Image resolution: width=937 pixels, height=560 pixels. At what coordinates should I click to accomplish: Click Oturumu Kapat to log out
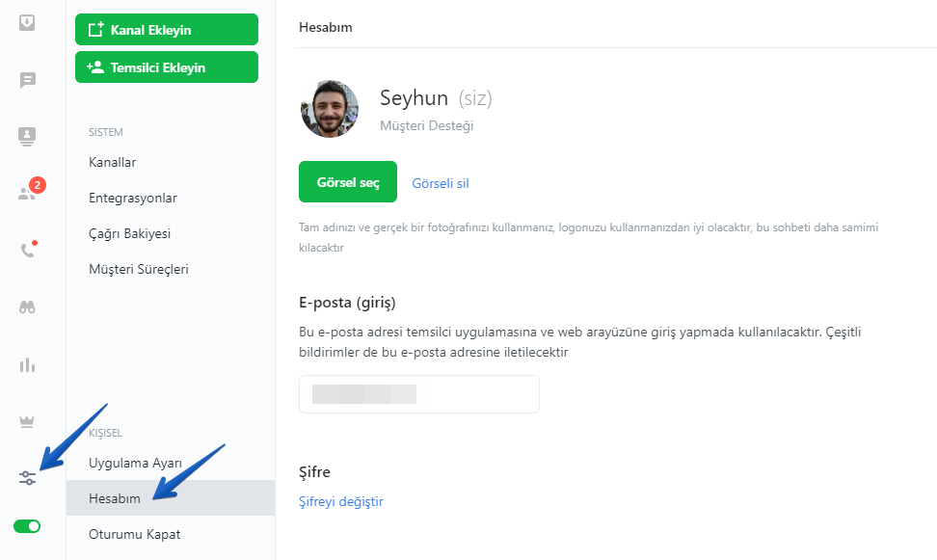(x=134, y=534)
